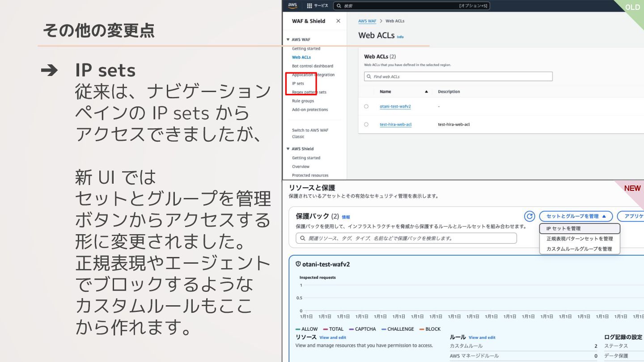644x362 pixels.
Task: Select the test-hira-web-acl radio button
Action: 366,124
